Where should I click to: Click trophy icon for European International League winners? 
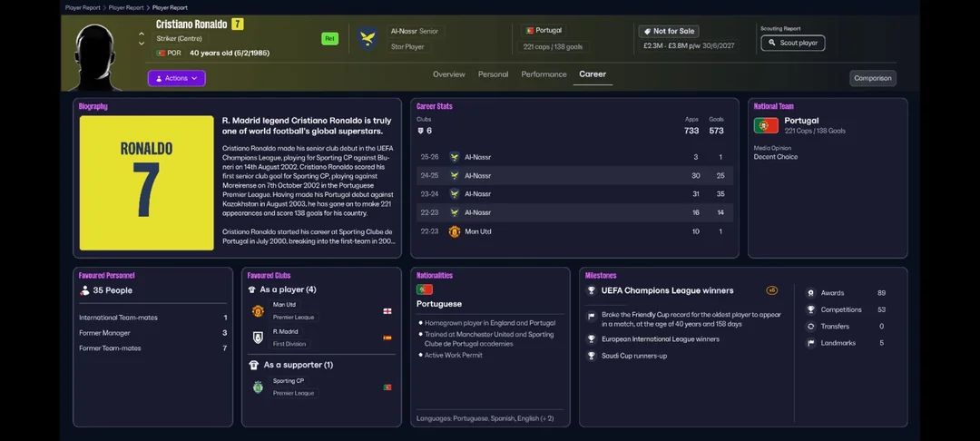pos(591,339)
